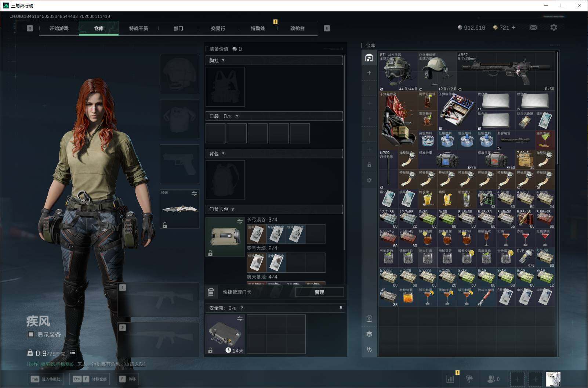Click swap arrows on the safe box

coord(240,319)
